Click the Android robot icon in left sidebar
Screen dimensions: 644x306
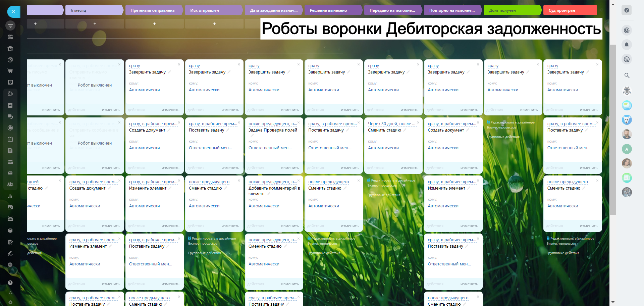pyautogui.click(x=10, y=219)
